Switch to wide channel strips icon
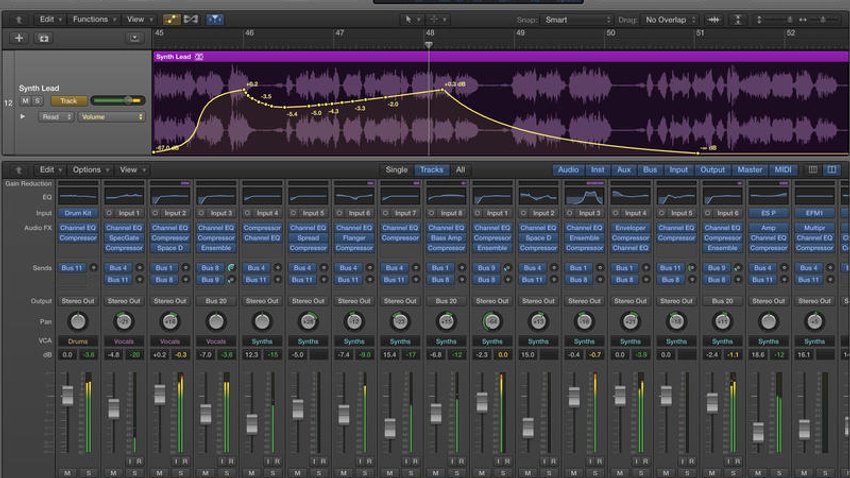This screenshot has width=850, height=478. pos(831,170)
